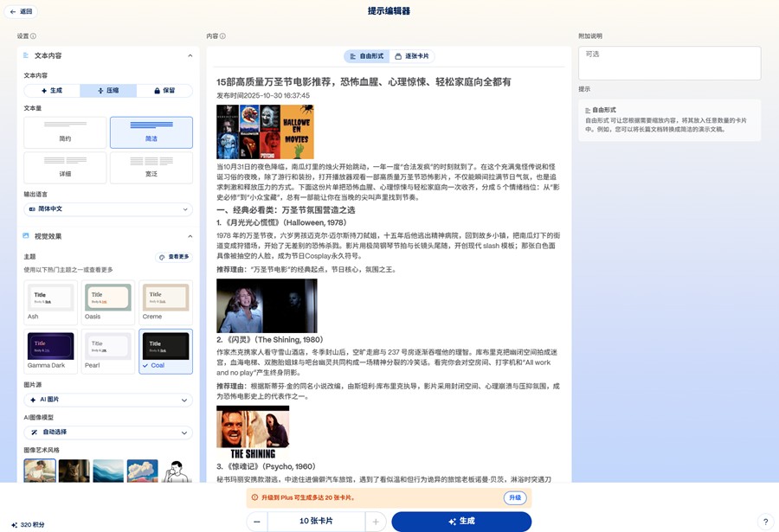Select the 生成 text content mode
This screenshot has height=532, width=779.
(52, 91)
